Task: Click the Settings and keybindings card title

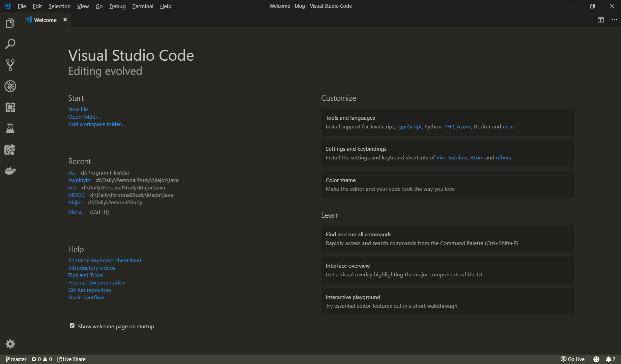Action: pos(356,149)
